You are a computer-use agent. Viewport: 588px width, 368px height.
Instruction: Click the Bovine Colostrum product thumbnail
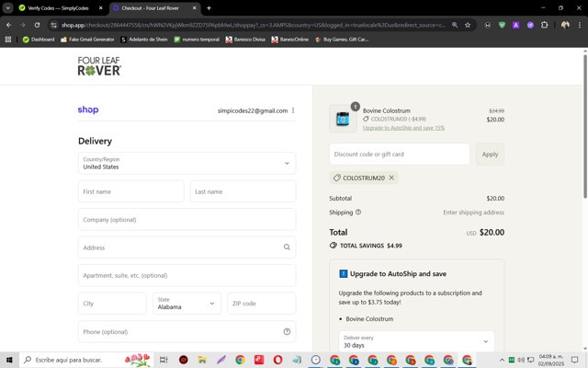point(343,119)
